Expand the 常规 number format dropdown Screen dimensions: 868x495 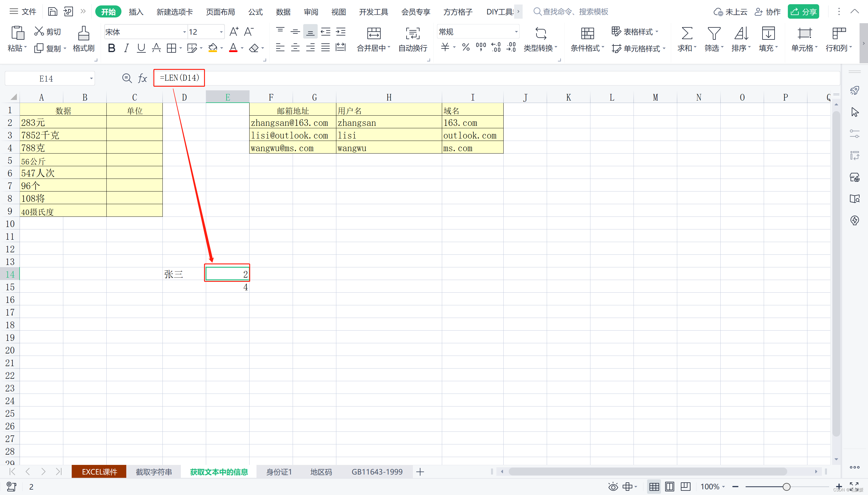point(516,32)
